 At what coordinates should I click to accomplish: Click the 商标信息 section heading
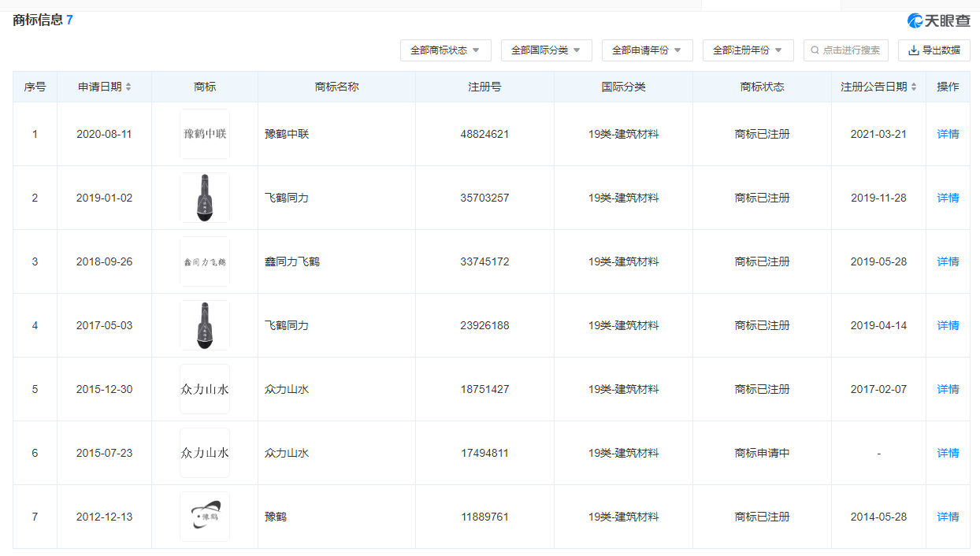(x=38, y=20)
